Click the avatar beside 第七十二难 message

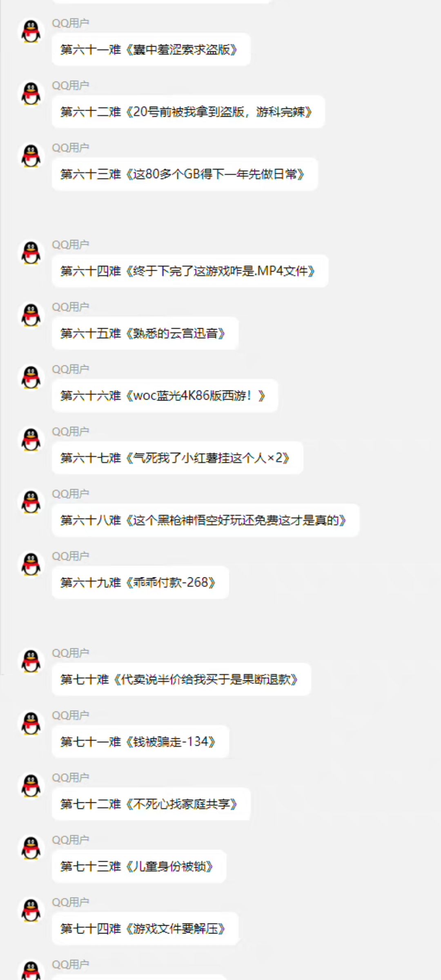click(31, 786)
